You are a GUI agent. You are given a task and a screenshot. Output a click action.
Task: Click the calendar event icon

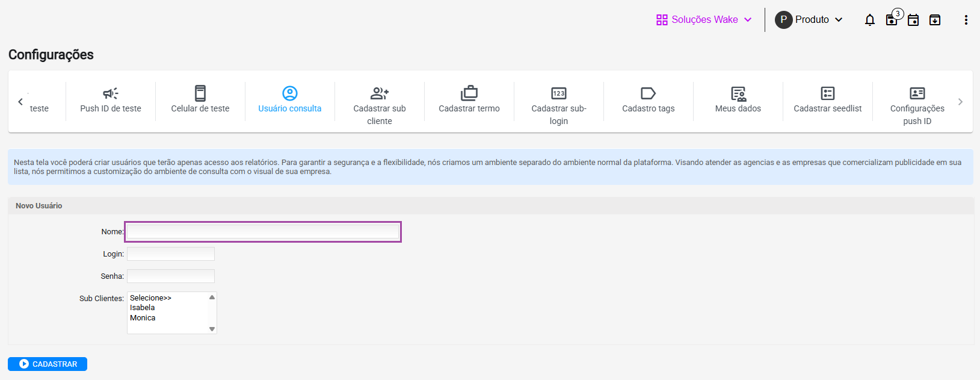[913, 20]
